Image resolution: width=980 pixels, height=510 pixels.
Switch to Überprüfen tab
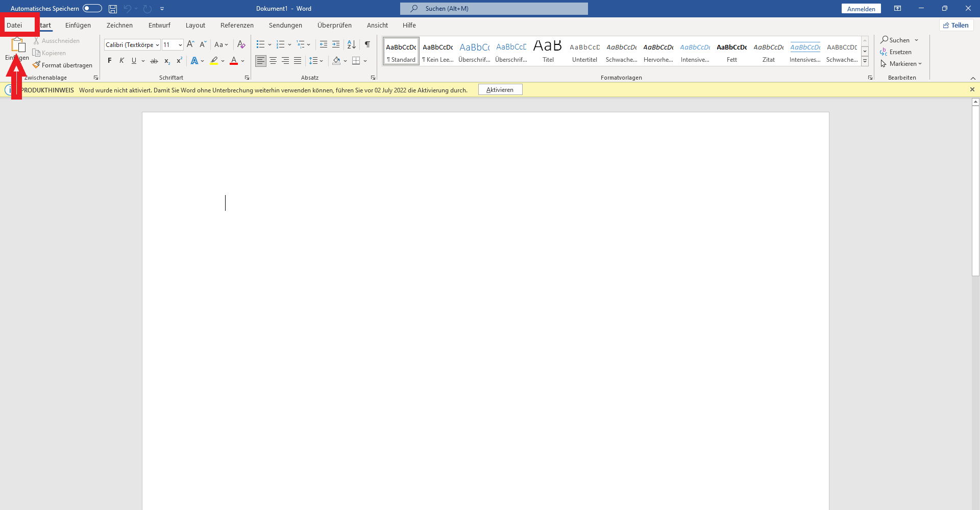334,25
